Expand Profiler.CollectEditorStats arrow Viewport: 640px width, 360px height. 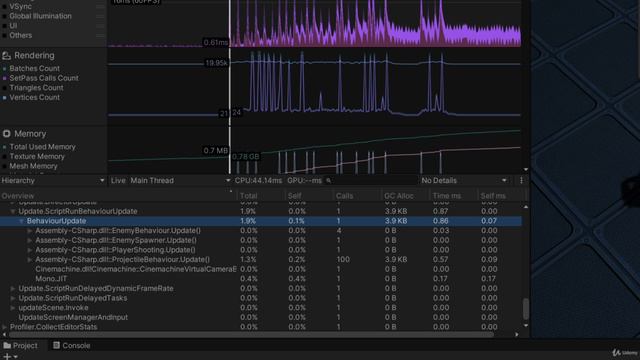tap(4, 327)
